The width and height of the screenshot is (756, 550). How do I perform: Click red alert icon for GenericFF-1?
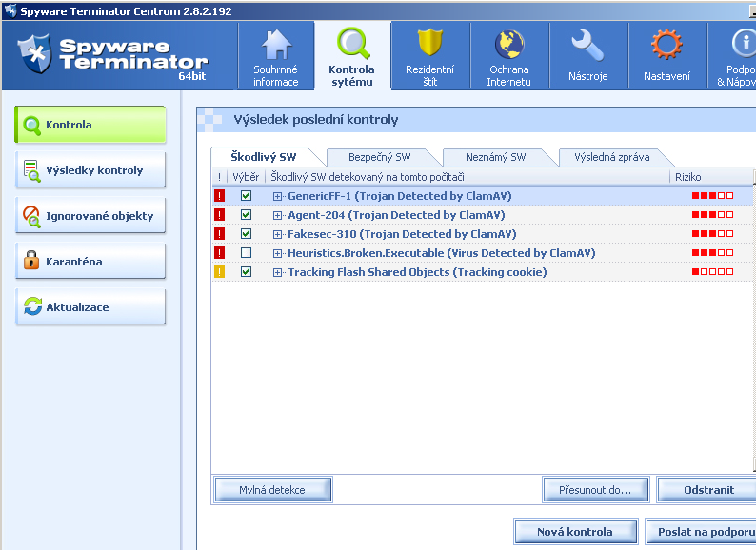point(219,196)
